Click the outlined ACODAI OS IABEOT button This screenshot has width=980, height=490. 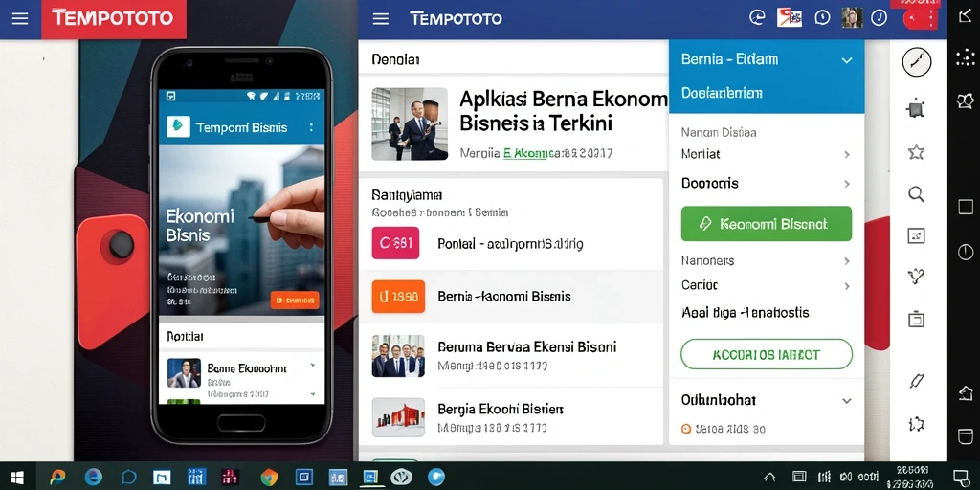767,354
